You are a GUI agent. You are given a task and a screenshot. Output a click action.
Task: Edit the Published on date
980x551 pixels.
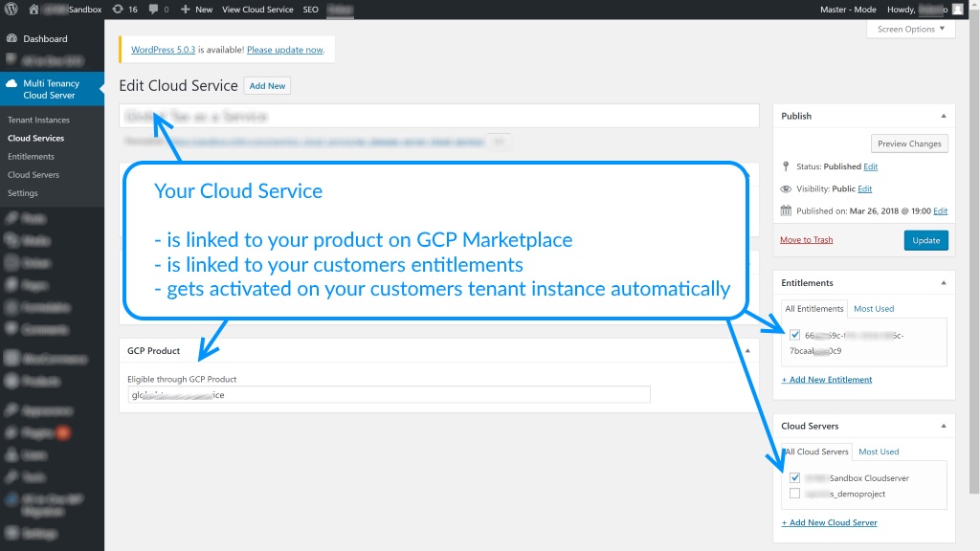click(x=940, y=210)
